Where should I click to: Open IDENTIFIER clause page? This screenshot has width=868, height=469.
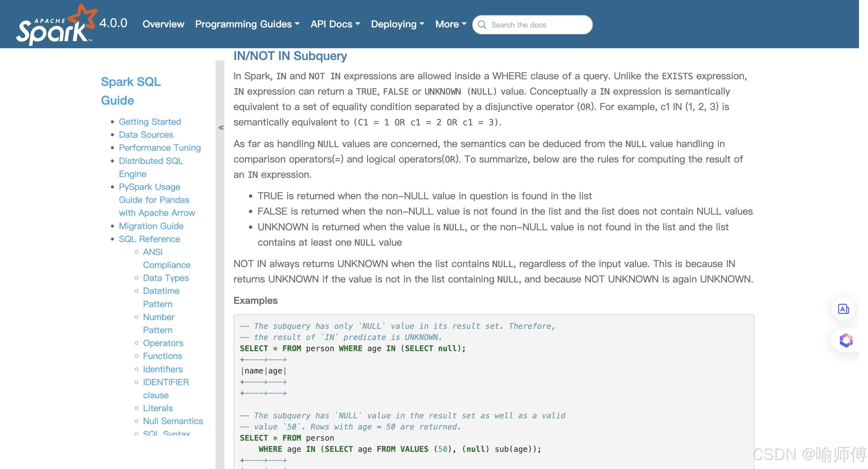coord(166,389)
